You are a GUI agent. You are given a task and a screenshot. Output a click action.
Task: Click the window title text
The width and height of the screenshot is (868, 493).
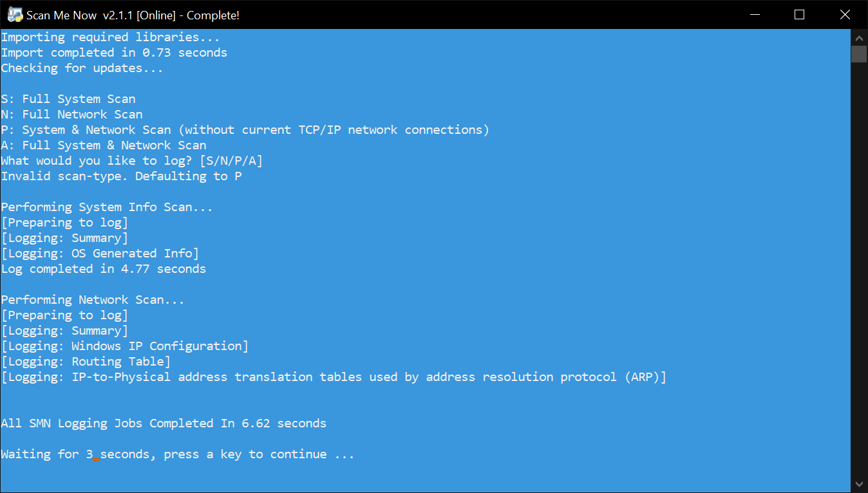[133, 15]
